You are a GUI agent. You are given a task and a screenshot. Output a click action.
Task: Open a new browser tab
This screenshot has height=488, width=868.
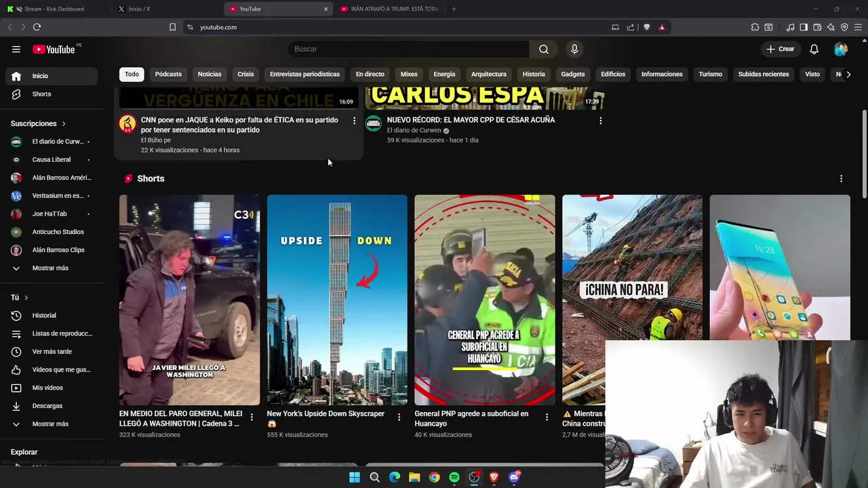[x=454, y=9]
